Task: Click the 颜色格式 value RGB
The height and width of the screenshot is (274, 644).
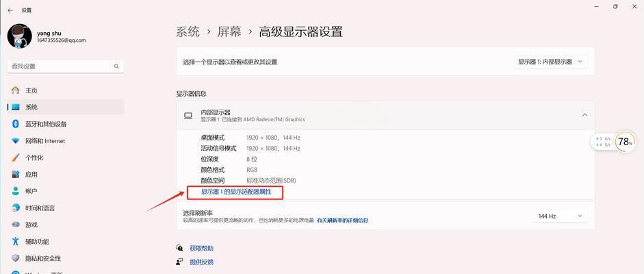Action: pos(252,170)
